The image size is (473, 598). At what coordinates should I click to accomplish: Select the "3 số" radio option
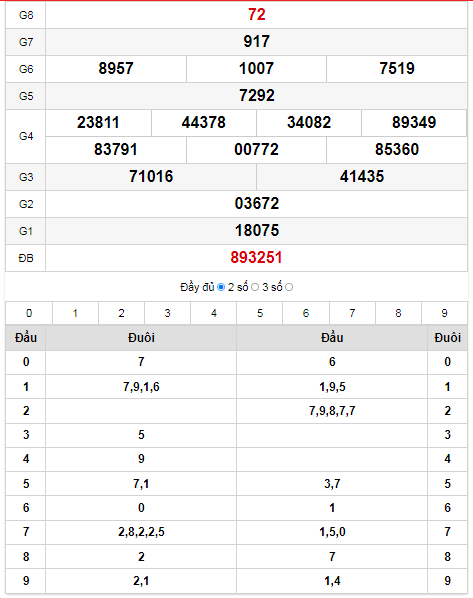(x=289, y=287)
